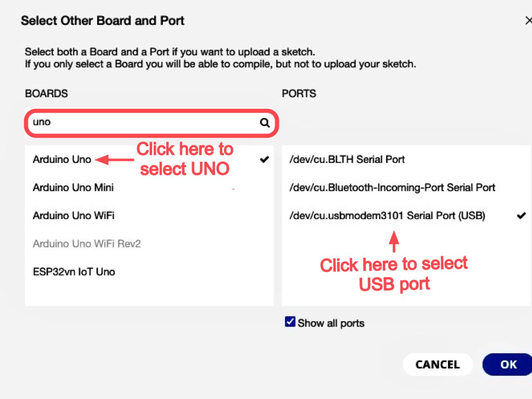Select the usbmodem3101 USB serial port
This screenshot has width=532, height=399.
406,215
